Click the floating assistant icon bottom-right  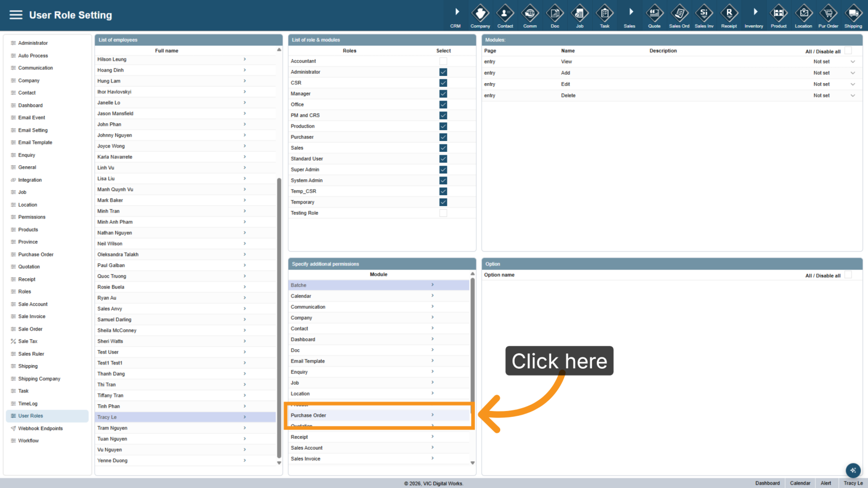tap(853, 470)
